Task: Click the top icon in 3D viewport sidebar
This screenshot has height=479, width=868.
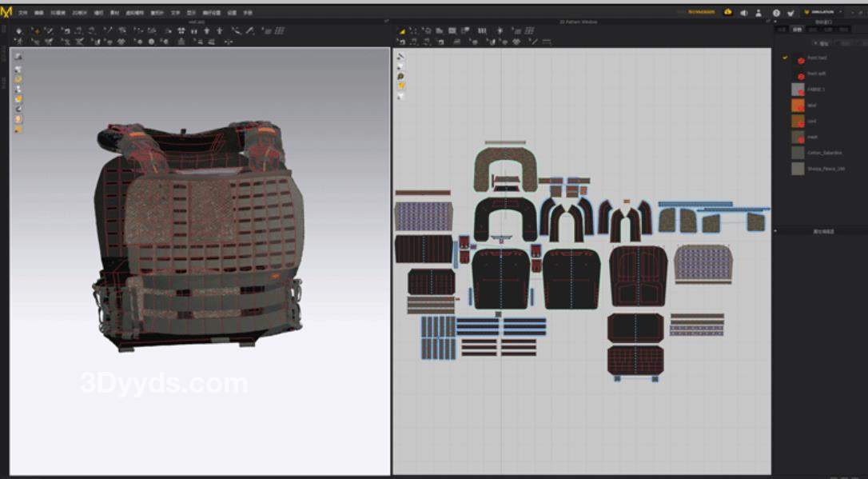Action: click(18, 57)
